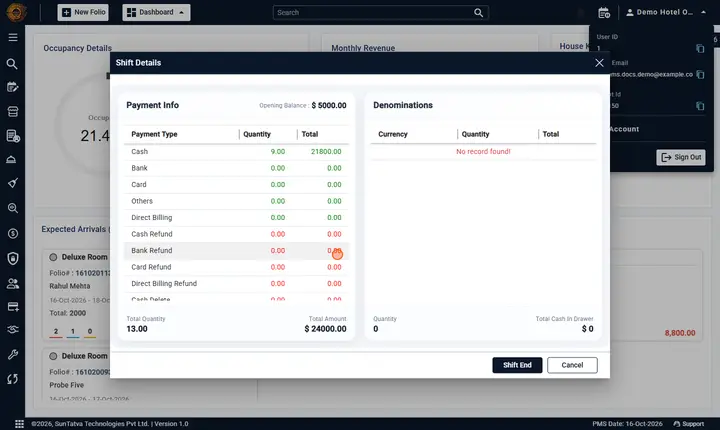Select the Card Refund row
The height and width of the screenshot is (430, 720).
(236, 267)
